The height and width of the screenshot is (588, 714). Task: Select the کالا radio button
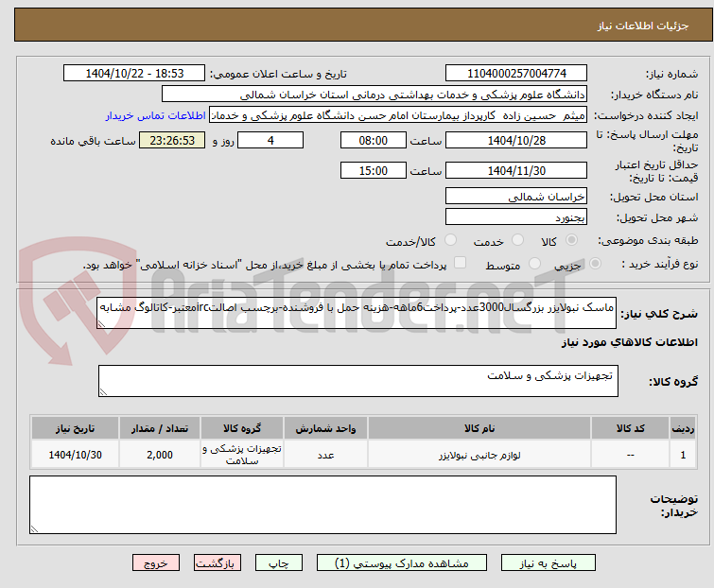tap(571, 240)
